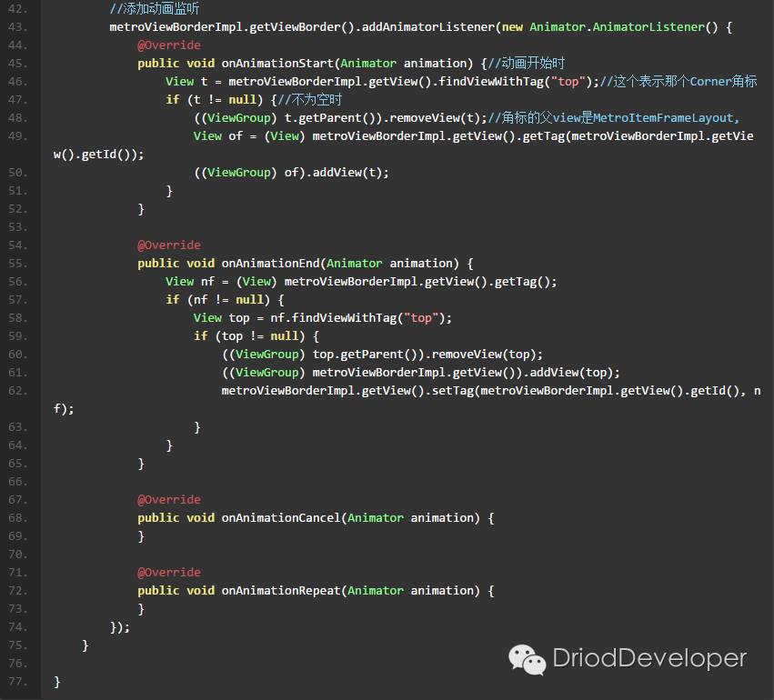Click line number 55 in the gutter
Screen dimensions: 774x700
(x=18, y=264)
